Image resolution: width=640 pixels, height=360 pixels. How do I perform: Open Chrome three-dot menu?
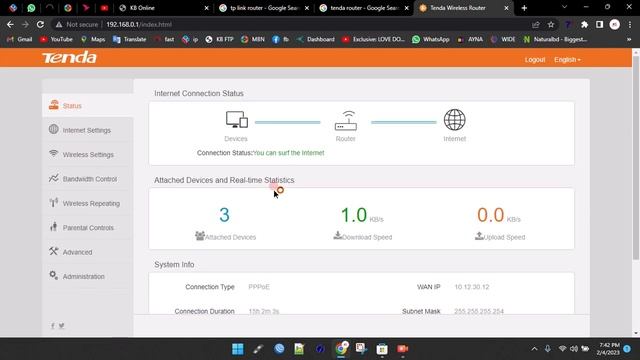[629, 24]
